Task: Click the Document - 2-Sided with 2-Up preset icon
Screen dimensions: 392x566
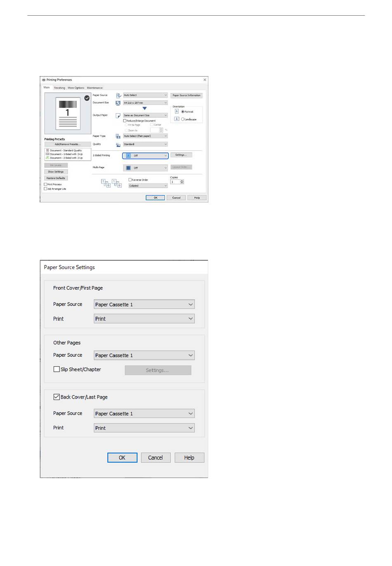Action: 47,158
